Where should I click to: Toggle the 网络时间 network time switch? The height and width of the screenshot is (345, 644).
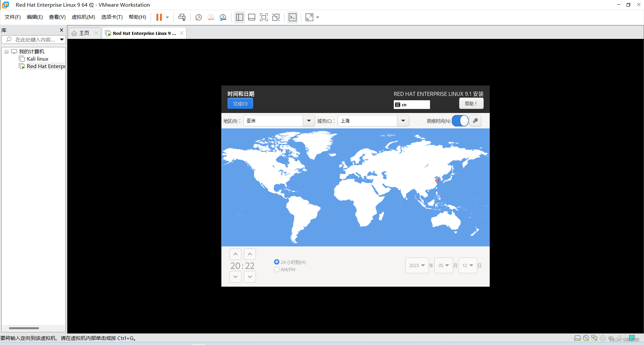tap(460, 121)
